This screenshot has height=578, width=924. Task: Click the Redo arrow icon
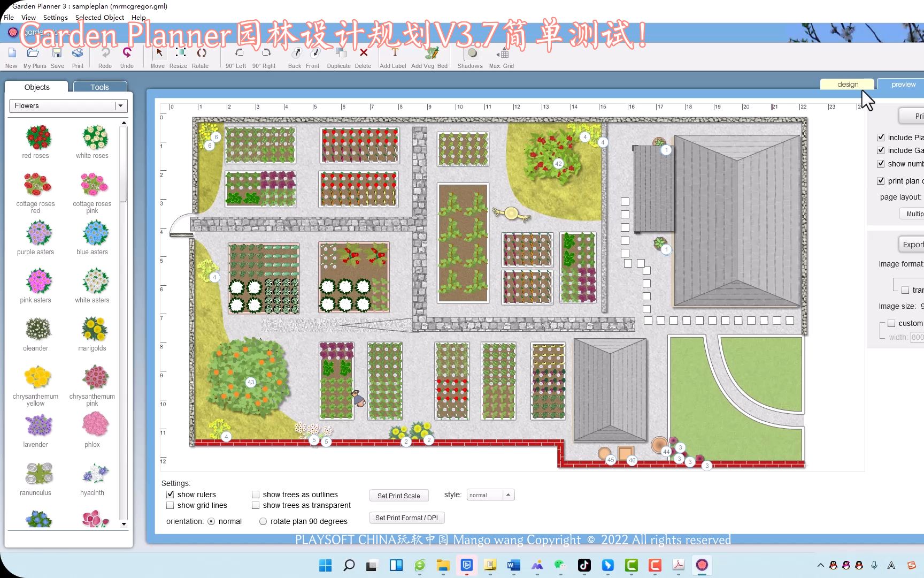pyautogui.click(x=105, y=53)
